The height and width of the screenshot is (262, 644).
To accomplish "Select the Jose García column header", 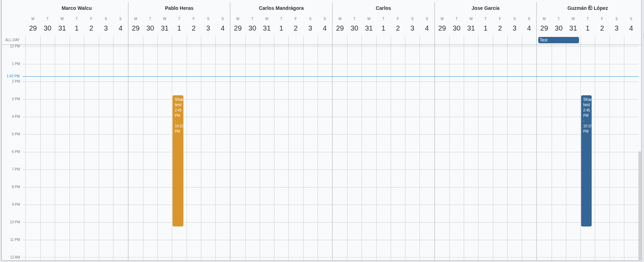I will [485, 8].
